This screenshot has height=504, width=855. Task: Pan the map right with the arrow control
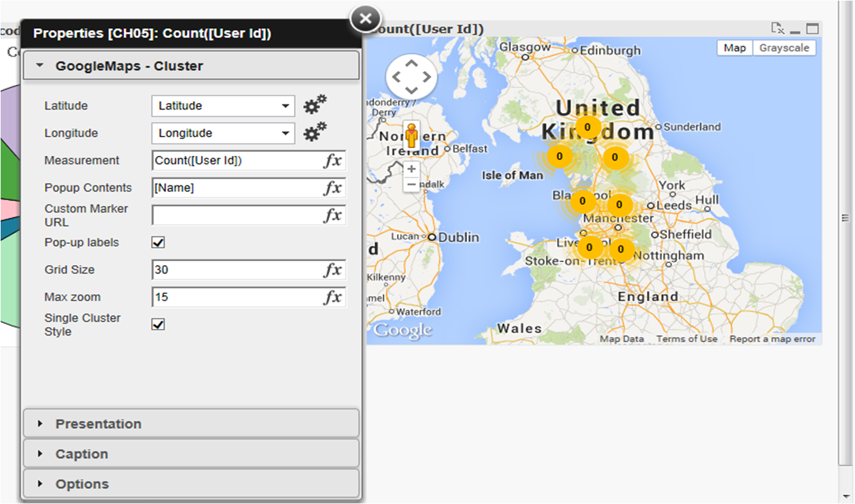[x=427, y=76]
